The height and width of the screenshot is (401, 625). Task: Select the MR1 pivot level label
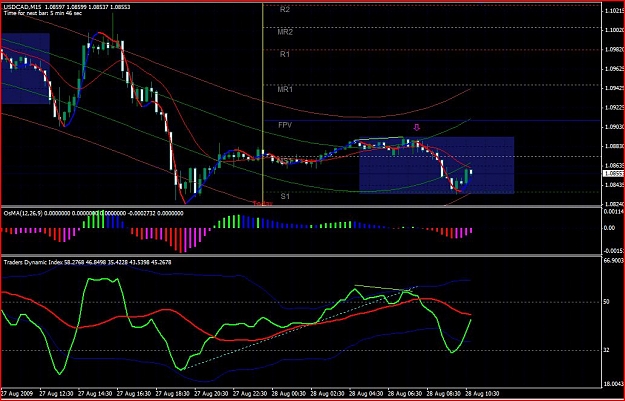(x=285, y=90)
